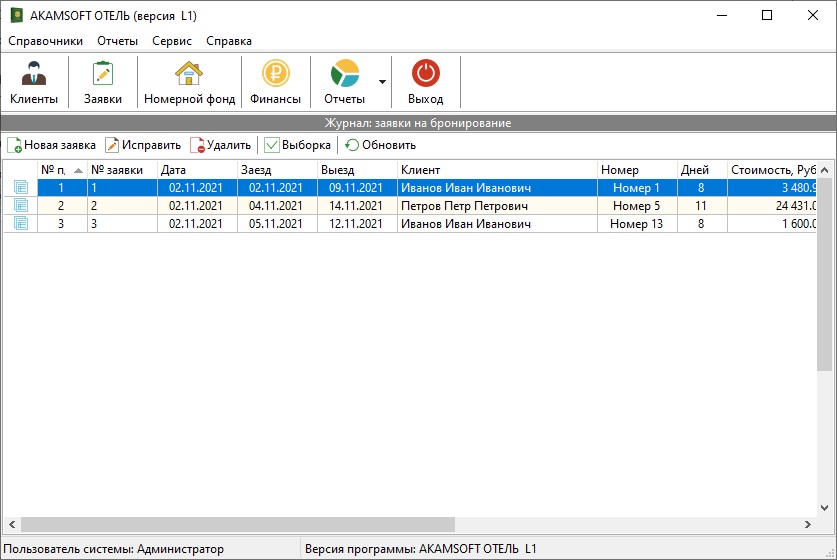Image resolution: width=837 pixels, height=560 pixels.
Task: Open Номерной фонд house icon
Action: (x=189, y=75)
